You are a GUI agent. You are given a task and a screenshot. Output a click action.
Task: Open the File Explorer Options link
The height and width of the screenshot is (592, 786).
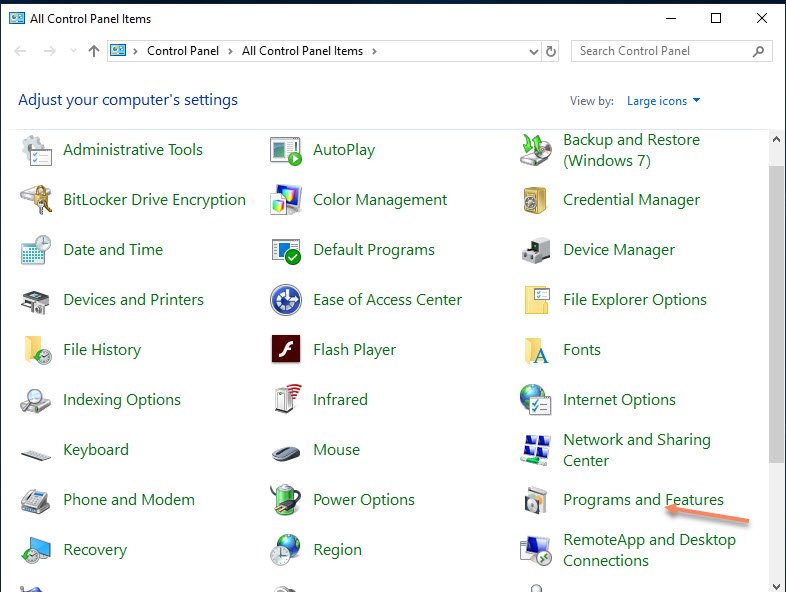[635, 300]
